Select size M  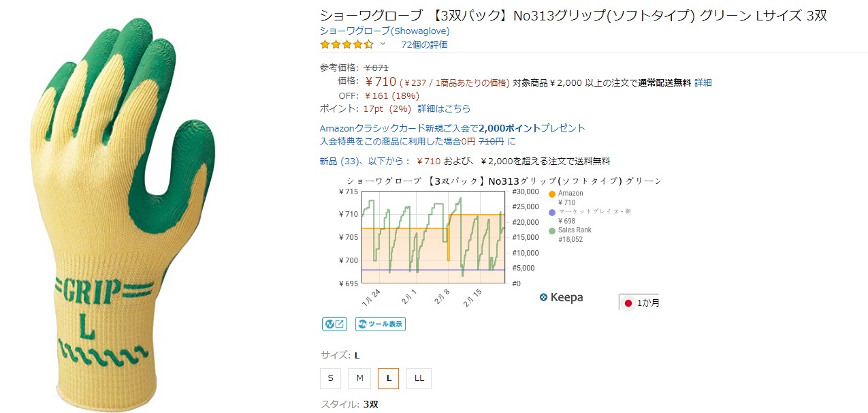point(359,378)
